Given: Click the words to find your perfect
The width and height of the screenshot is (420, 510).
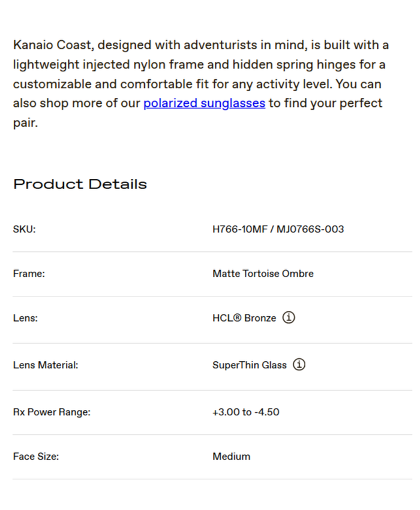Looking at the screenshot, I should pos(325,103).
